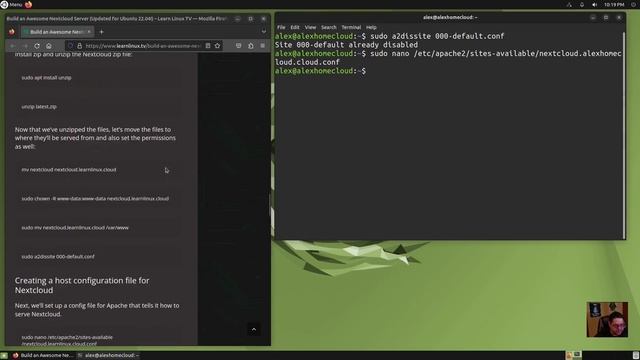Click the network icon in top panel

(x=569, y=4)
